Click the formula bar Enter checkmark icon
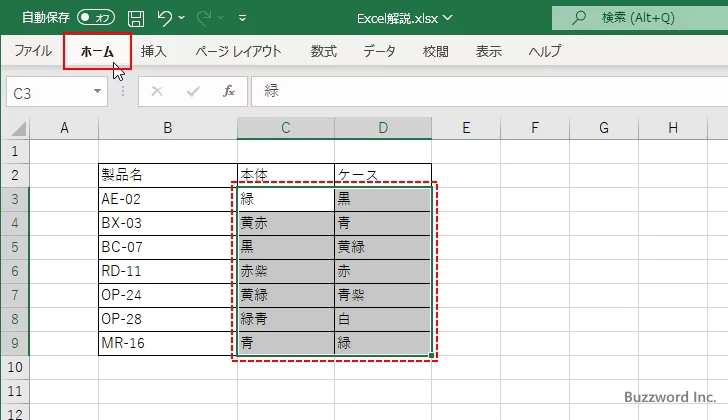This screenshot has height=420, width=728. pyautogui.click(x=193, y=91)
